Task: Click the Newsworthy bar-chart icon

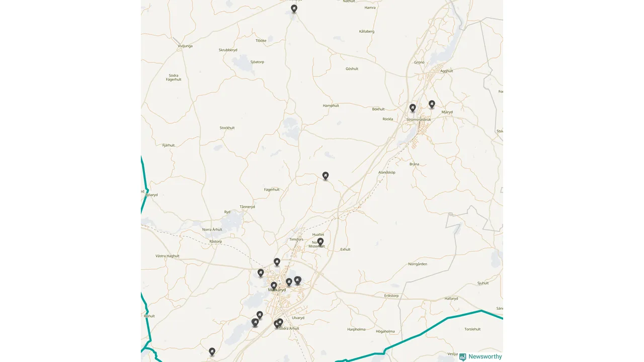Action: point(462,357)
